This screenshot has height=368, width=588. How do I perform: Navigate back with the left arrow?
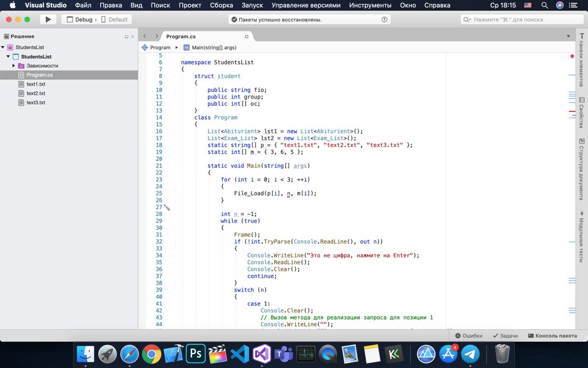click(x=145, y=36)
